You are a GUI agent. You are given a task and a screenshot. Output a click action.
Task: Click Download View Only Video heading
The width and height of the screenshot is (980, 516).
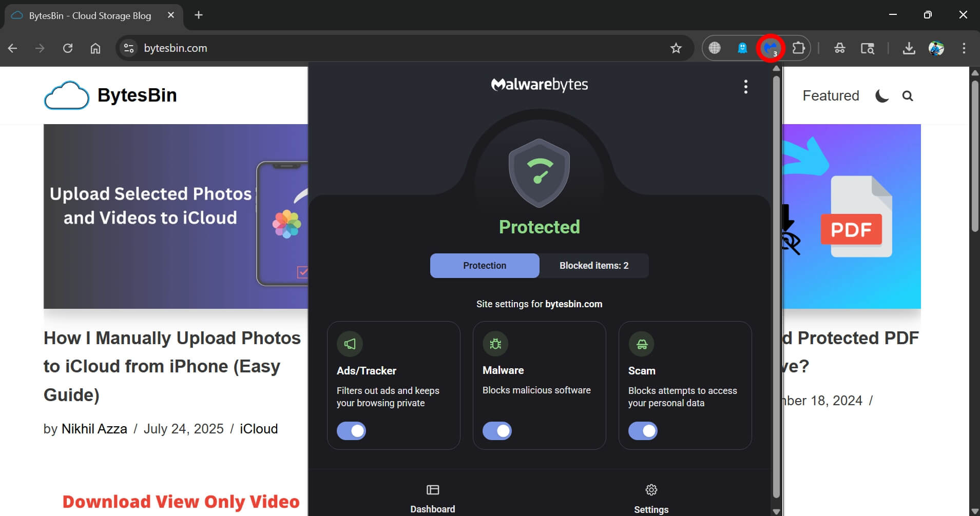pyautogui.click(x=181, y=502)
